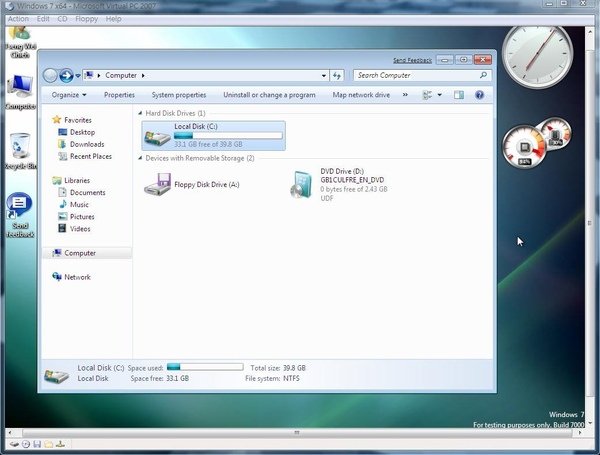Open the Action menu of Virtual PC
600x455 pixels.
pyautogui.click(x=18, y=19)
